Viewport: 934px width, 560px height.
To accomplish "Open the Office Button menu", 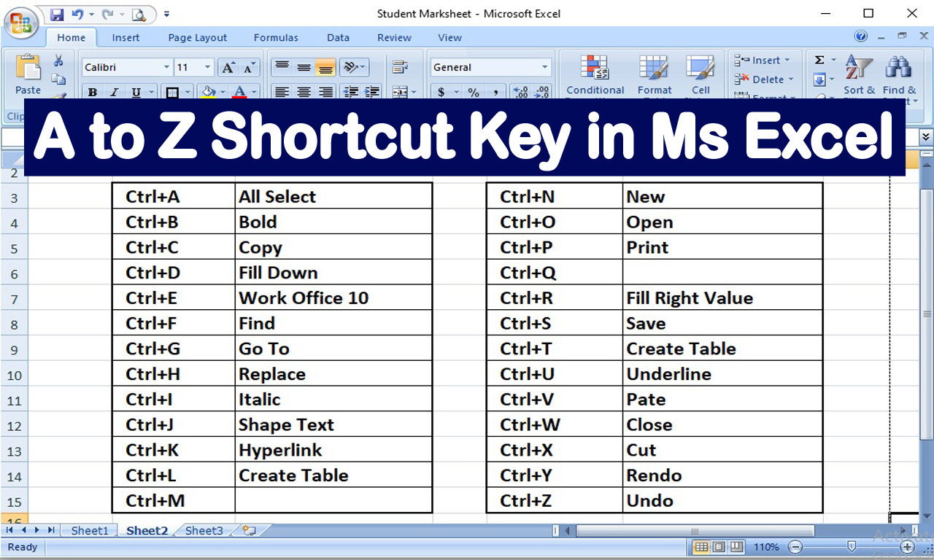I will 20,22.
